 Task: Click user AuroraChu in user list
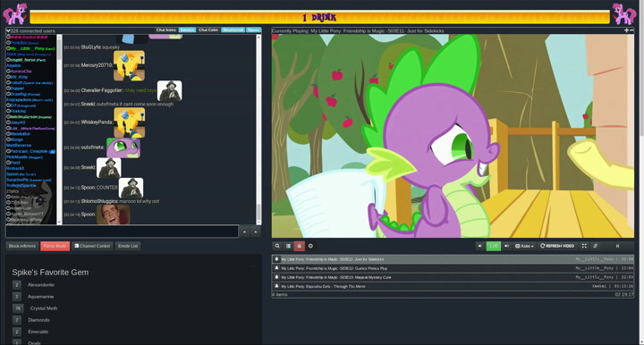pos(21,71)
